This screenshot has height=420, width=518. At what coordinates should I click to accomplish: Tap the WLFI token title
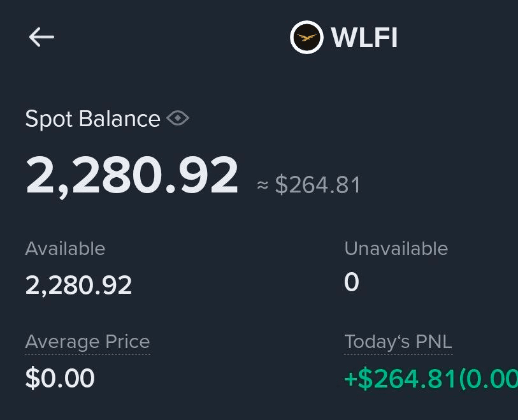click(364, 38)
